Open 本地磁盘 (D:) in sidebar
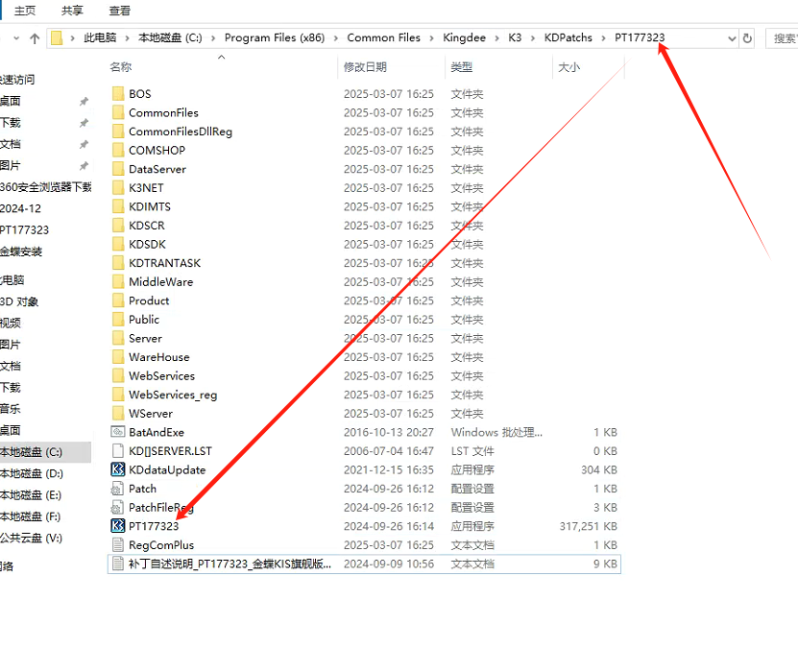This screenshot has height=672, width=798. 32,473
